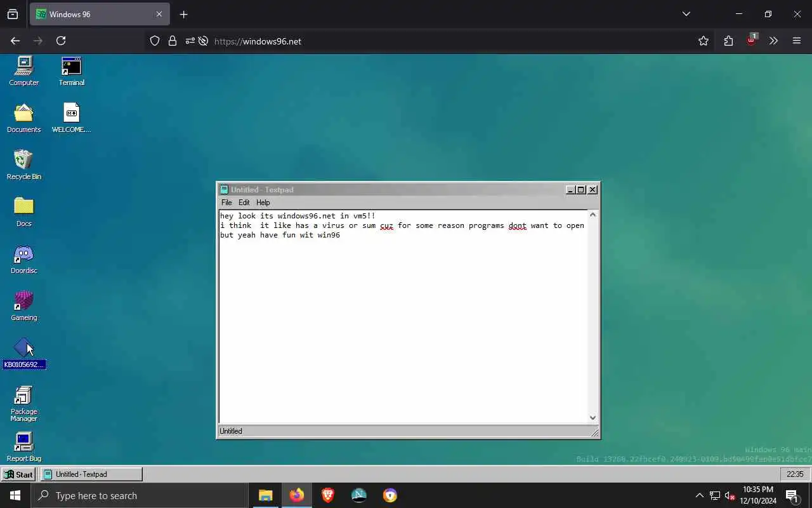Click Textpad scrollbar down arrow
The image size is (812, 508).
tap(593, 418)
